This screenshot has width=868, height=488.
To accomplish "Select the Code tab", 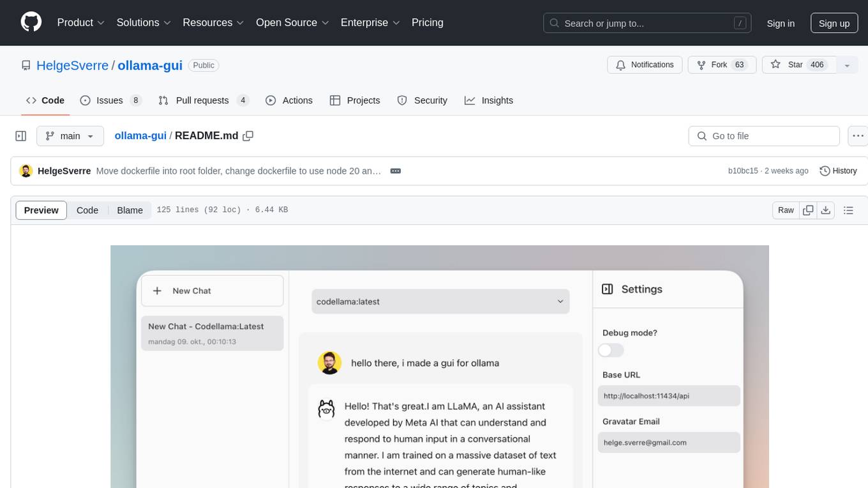I will pyautogui.click(x=45, y=100).
